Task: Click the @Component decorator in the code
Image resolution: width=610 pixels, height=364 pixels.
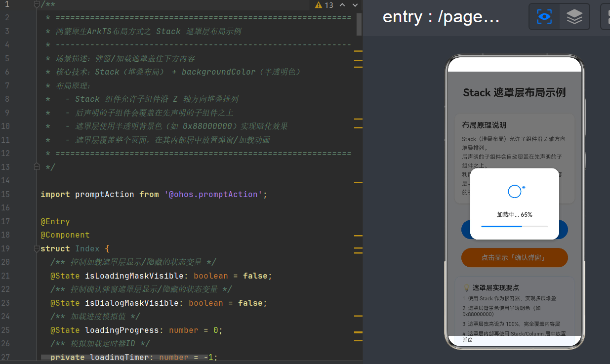Action: click(65, 235)
